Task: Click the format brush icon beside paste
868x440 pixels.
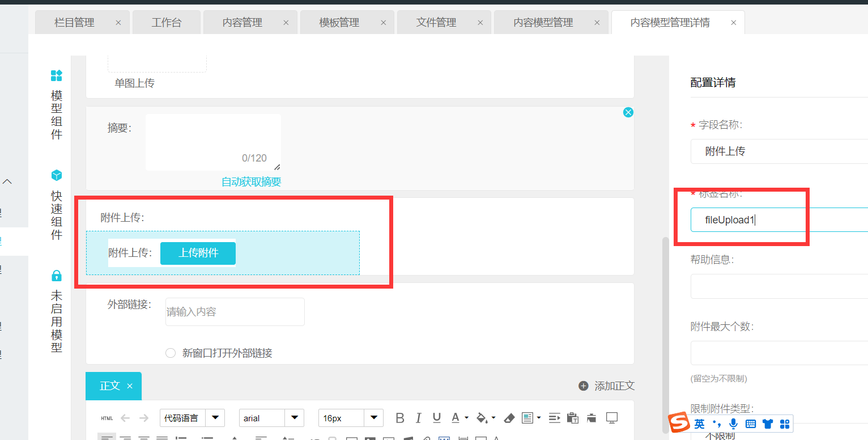Action: pyautogui.click(x=592, y=418)
